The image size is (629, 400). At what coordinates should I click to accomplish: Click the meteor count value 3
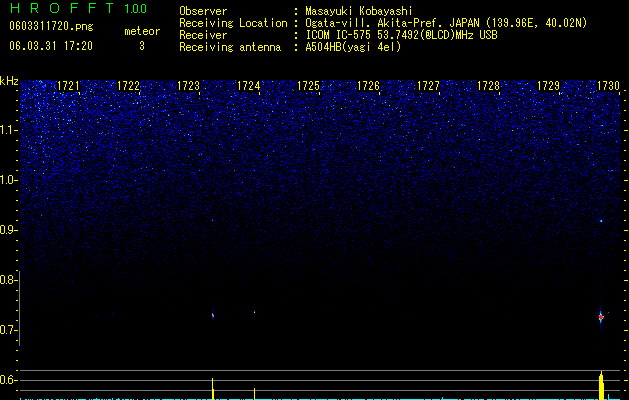[142, 46]
